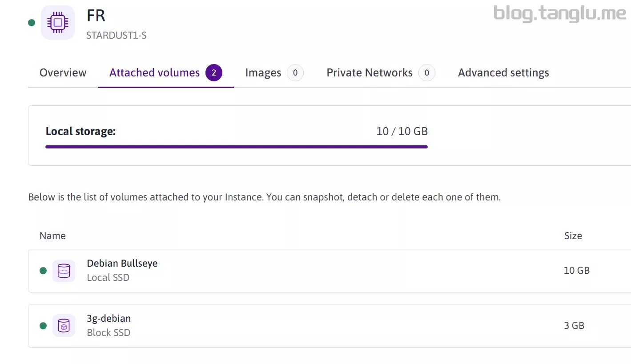Click the 3g-debian green status dot

pyautogui.click(x=43, y=326)
